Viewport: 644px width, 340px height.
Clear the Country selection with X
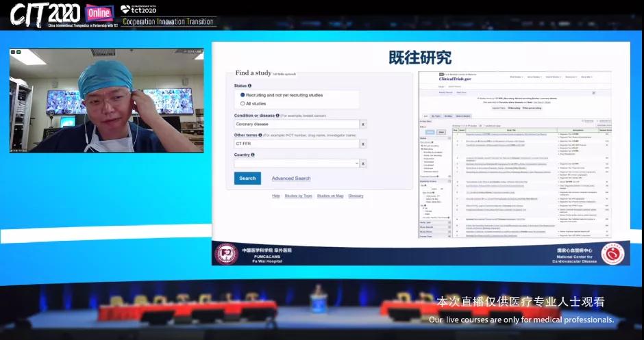click(x=363, y=164)
